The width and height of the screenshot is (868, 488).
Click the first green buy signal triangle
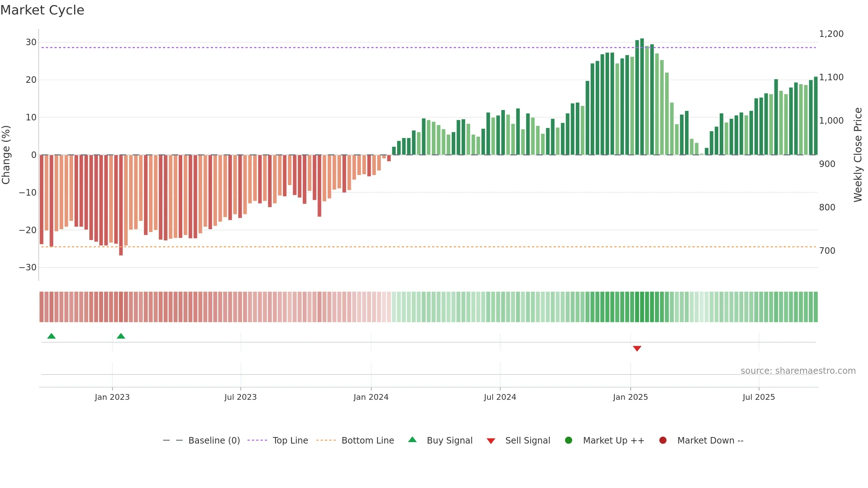(51, 336)
